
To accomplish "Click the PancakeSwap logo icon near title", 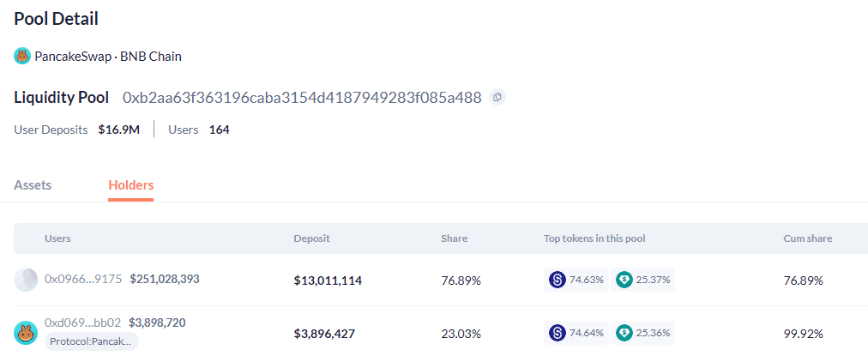I will (x=22, y=57).
